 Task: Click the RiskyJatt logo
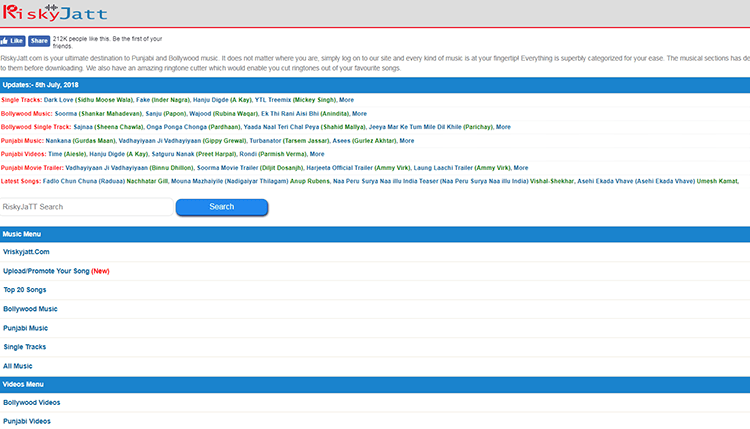[x=55, y=12]
